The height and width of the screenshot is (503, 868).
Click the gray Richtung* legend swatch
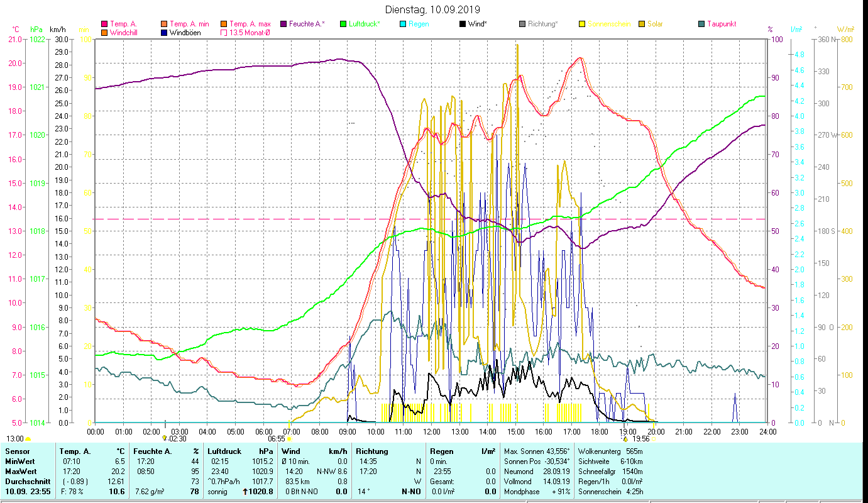click(522, 25)
